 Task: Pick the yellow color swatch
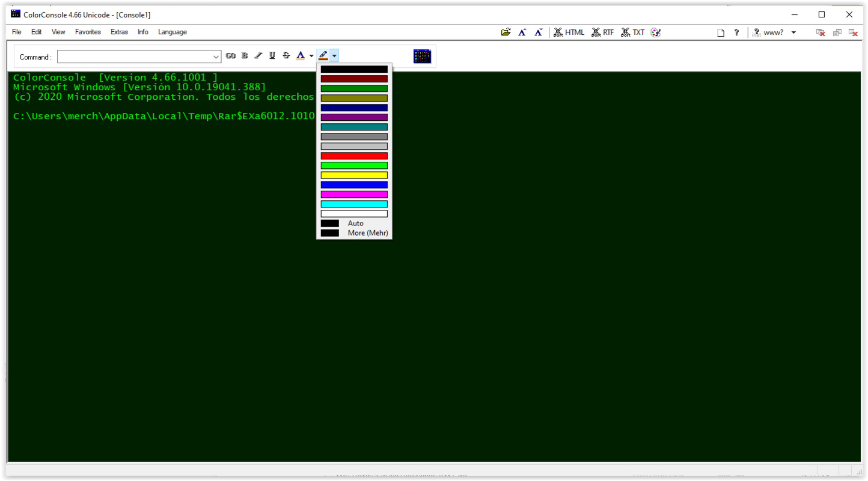354,175
